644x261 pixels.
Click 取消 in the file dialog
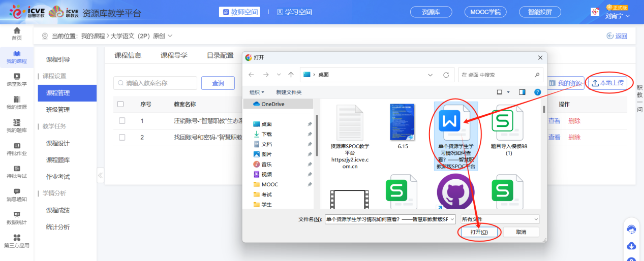(x=521, y=232)
